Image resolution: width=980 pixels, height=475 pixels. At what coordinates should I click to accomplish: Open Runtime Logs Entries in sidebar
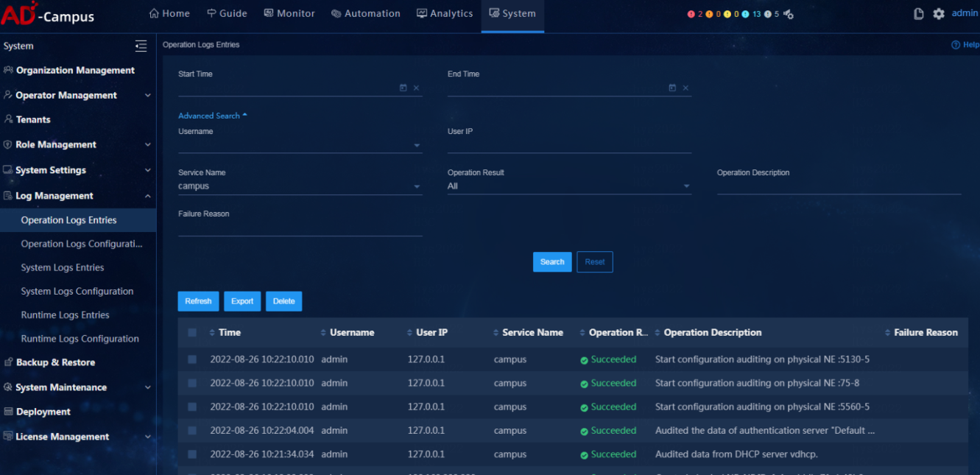65,315
